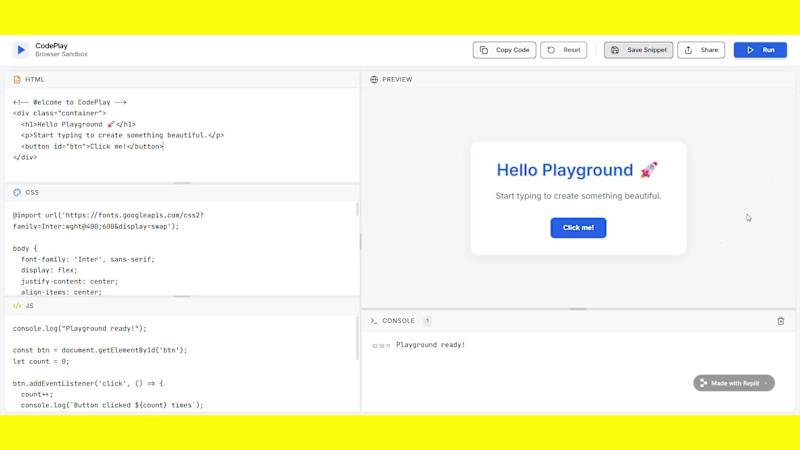Click the div class="container" HTML line
This screenshot has width=800, height=450.
pos(59,113)
